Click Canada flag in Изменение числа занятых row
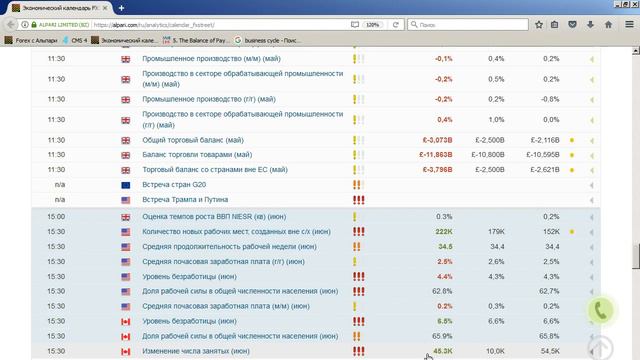 [x=126, y=351]
